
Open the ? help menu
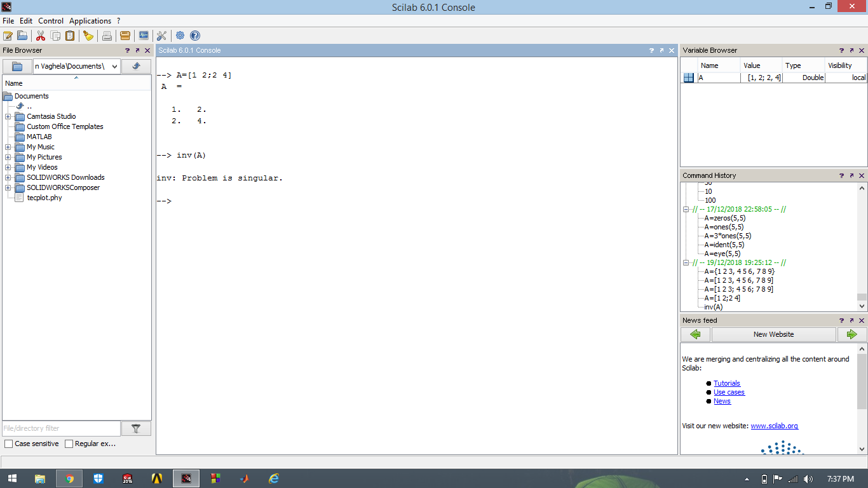tap(118, 21)
